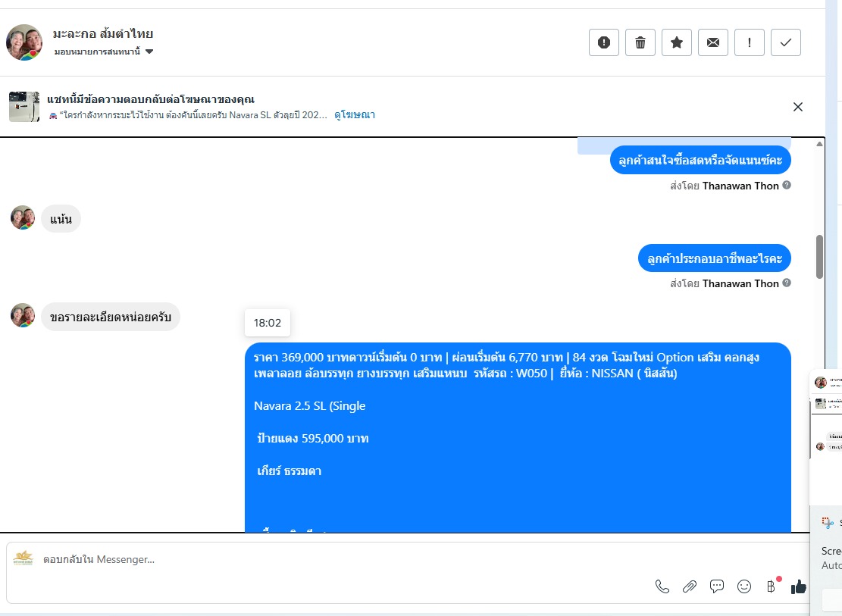The image size is (842, 616).
Task: Mark conversation done with checkmark
Action: [x=786, y=42]
